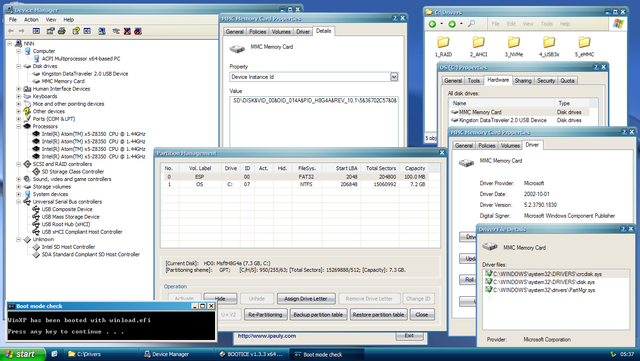Click the Re-Partitioning button
This screenshot has width=640, height=361.
[265, 314]
